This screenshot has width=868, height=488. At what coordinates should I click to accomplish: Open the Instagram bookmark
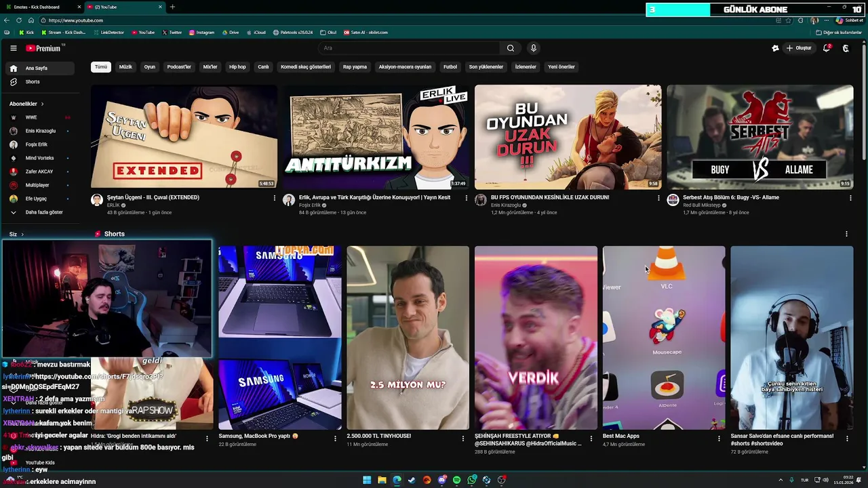click(201, 33)
